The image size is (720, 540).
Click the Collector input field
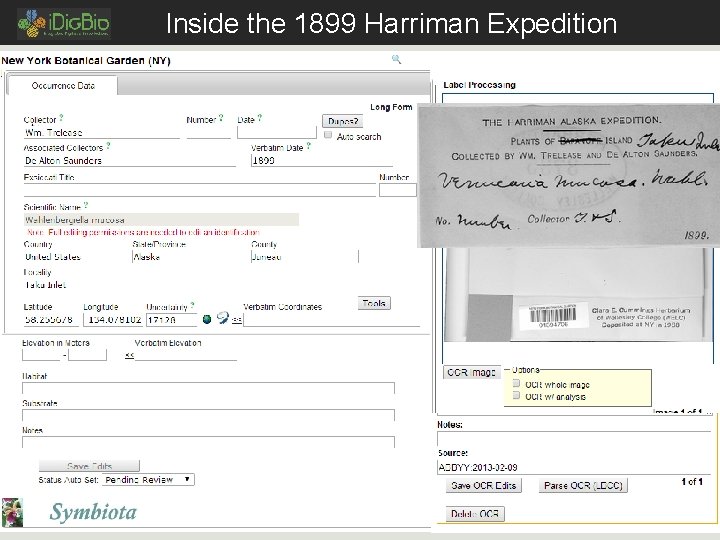coord(101,133)
